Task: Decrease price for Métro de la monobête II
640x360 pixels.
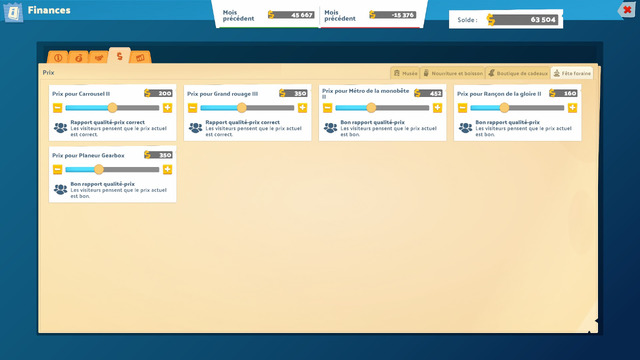Action: click(327, 108)
